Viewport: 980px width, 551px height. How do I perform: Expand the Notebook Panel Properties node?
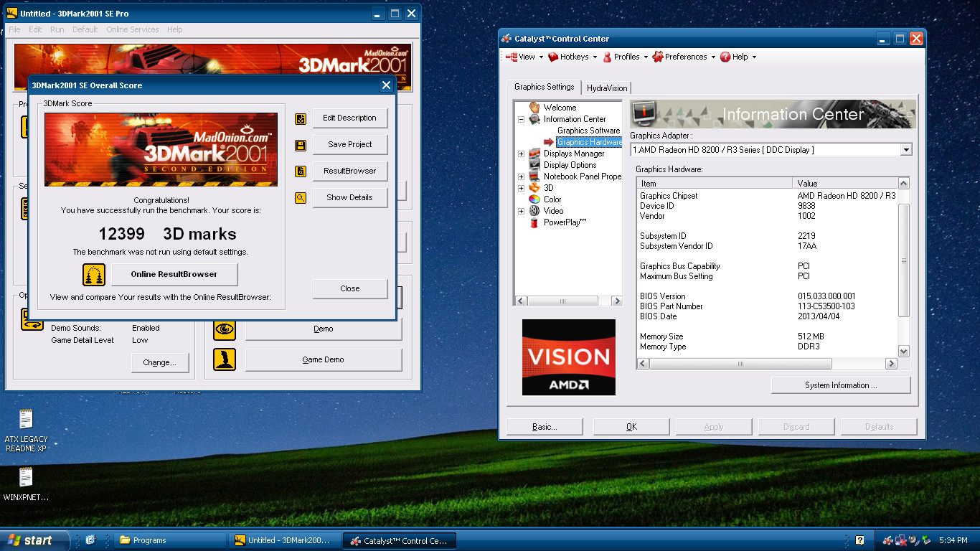(521, 176)
